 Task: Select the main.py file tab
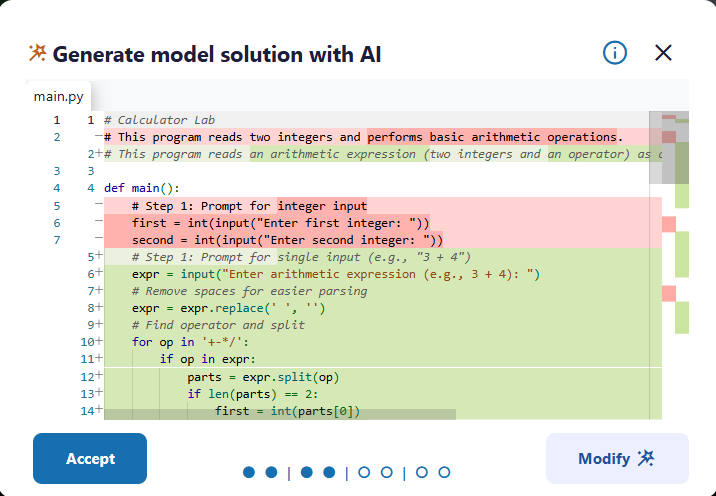[x=59, y=96]
